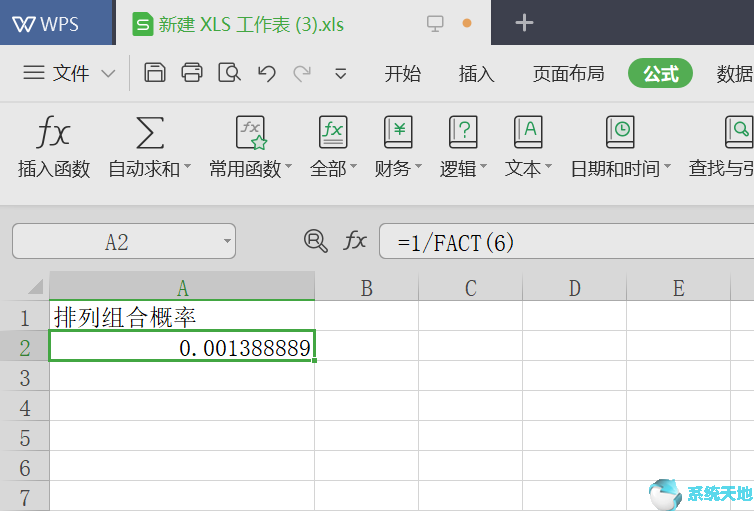This screenshot has width=754, height=511.
Task: Click the monitor icon on document tab
Action: pyautogui.click(x=435, y=24)
